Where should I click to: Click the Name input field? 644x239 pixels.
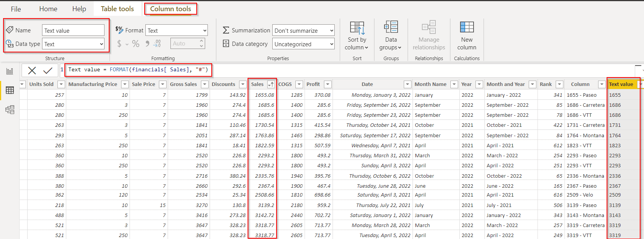coord(73,30)
